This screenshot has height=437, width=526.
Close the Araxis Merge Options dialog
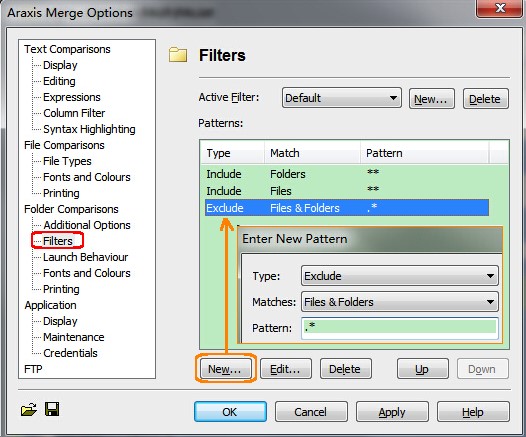point(499,8)
